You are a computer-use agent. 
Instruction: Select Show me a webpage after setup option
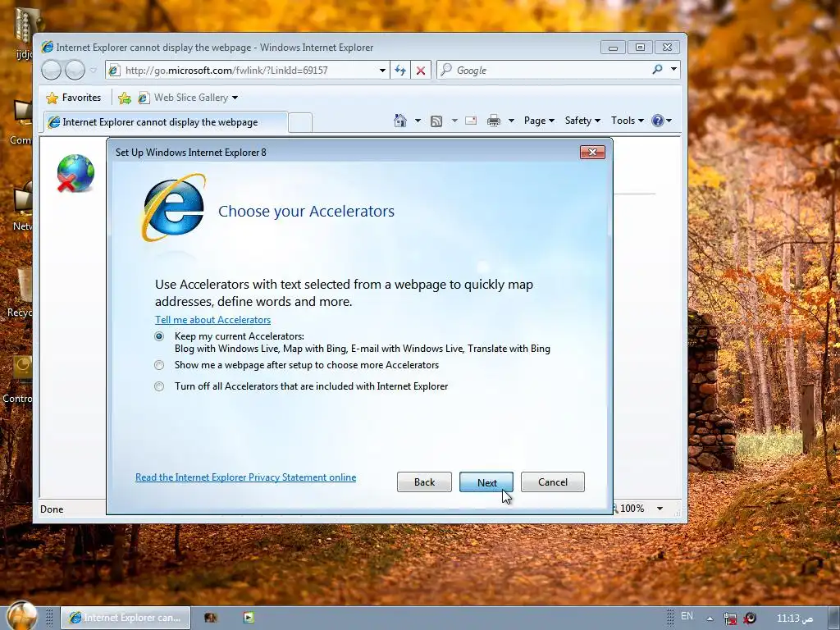[x=159, y=365]
